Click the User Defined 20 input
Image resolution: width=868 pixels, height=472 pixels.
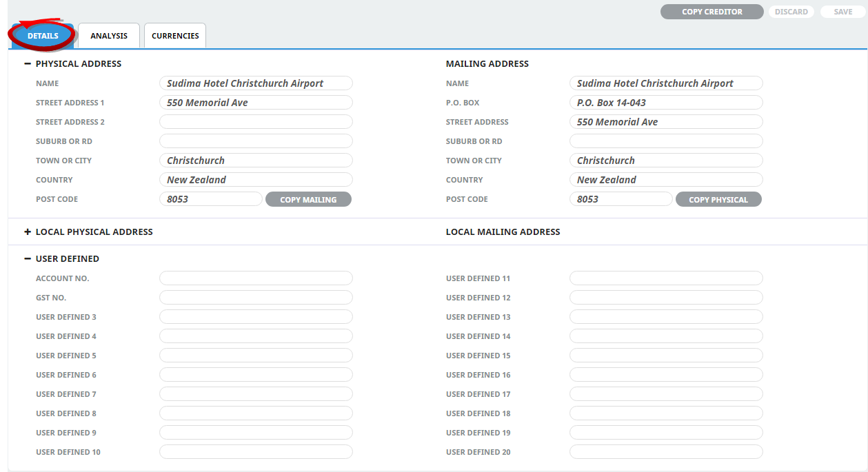pyautogui.click(x=665, y=452)
